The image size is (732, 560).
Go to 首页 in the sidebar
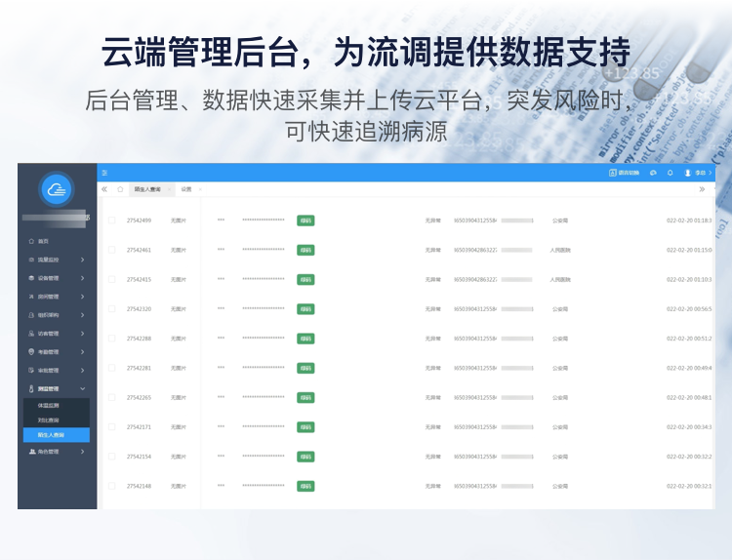(43, 241)
